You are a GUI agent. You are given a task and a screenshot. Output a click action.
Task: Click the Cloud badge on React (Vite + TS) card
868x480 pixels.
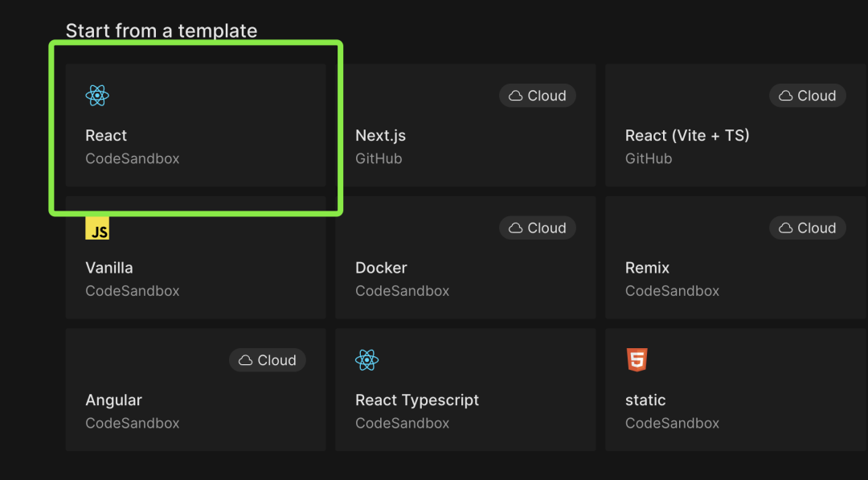click(x=808, y=95)
